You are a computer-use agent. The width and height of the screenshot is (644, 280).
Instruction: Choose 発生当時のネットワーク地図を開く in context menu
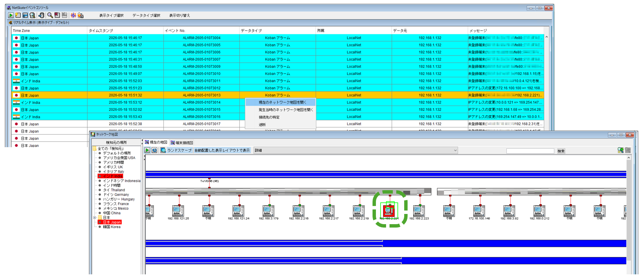(281, 110)
